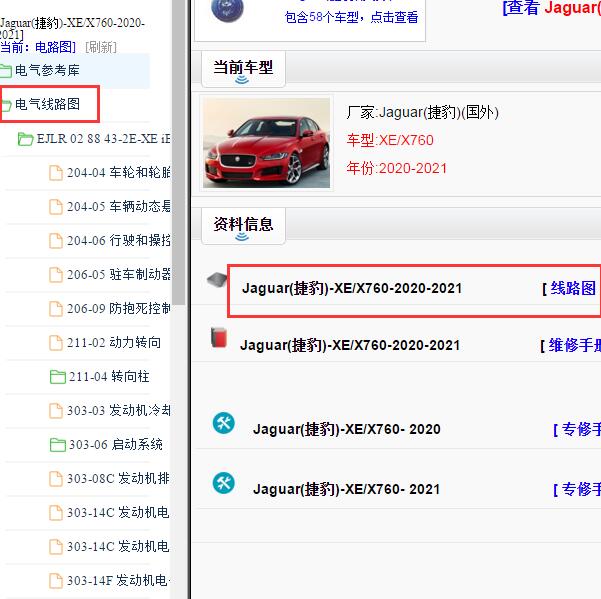Open the 电气参考库 folder icon
The width and height of the screenshot is (601, 599).
pos(6,71)
